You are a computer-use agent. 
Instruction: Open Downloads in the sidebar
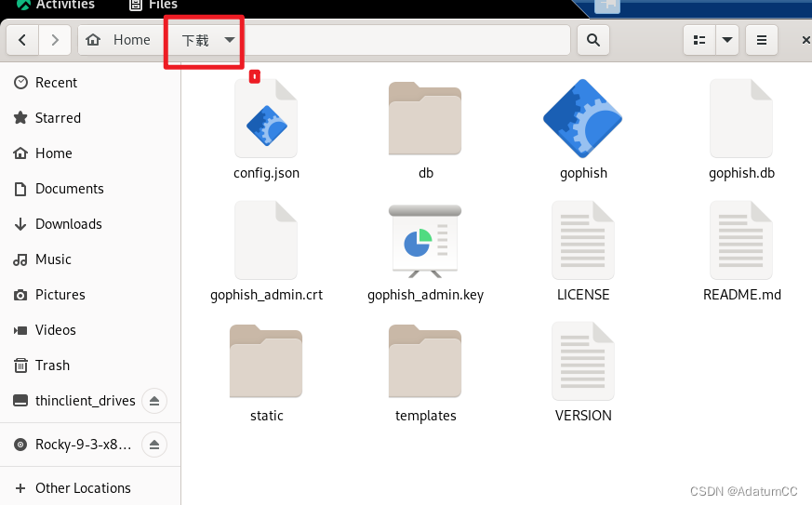90,224
